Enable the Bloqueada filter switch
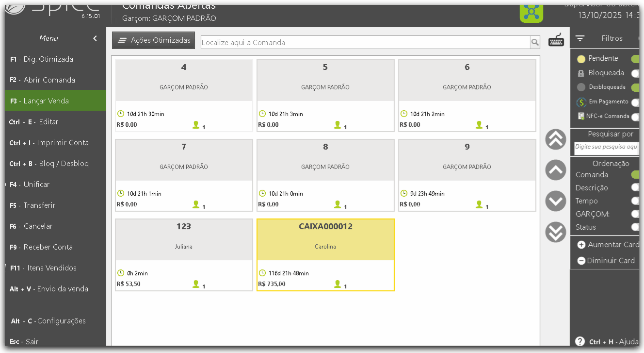The height and width of the screenshot is (353, 644). tap(635, 73)
